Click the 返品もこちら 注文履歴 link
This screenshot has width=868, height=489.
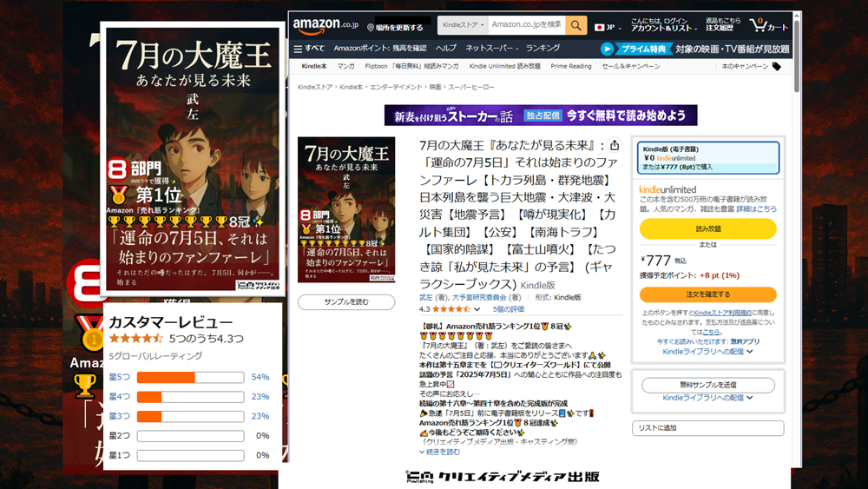point(722,24)
